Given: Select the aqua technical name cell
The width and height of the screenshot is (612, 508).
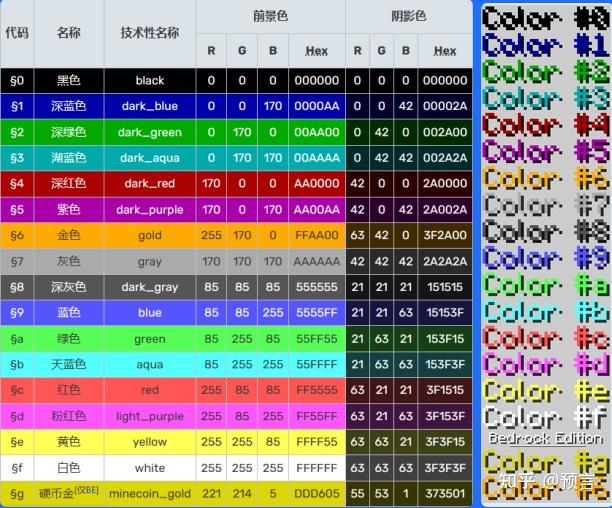Looking at the screenshot, I should [x=150, y=364].
